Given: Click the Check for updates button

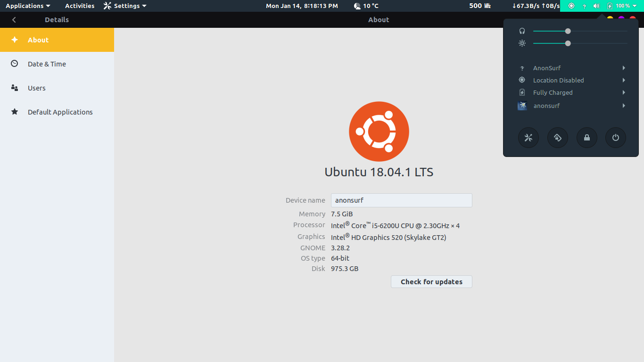Looking at the screenshot, I should (x=431, y=282).
